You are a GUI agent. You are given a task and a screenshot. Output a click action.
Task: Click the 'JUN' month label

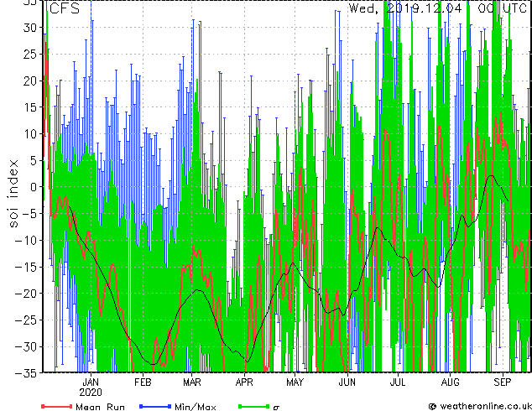[347, 382]
